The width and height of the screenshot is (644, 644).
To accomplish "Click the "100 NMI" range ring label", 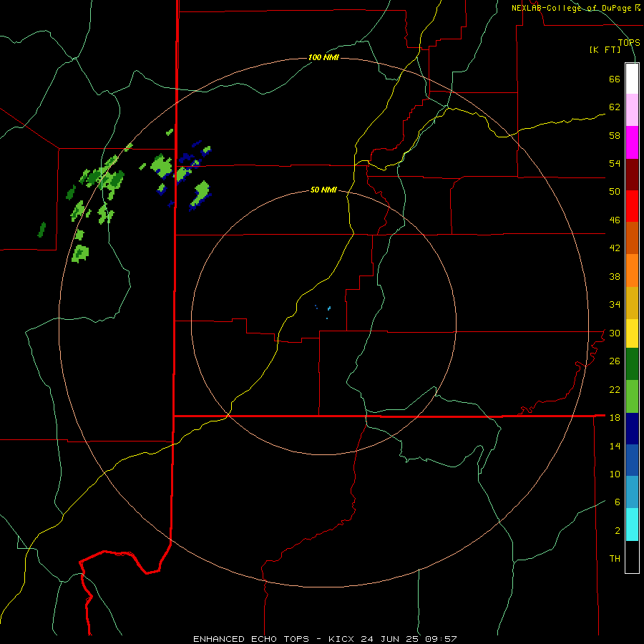I will (x=323, y=57).
